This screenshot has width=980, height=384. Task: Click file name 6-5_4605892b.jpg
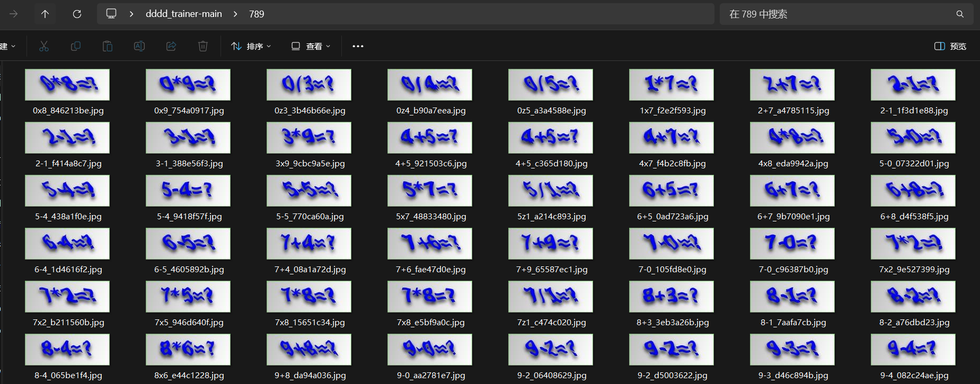189,270
